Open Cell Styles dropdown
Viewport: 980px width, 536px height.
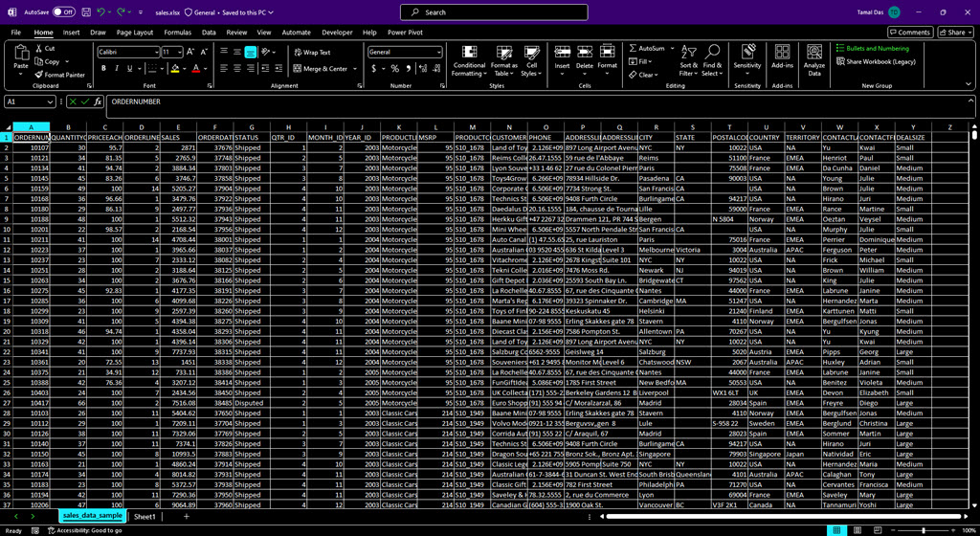point(532,60)
